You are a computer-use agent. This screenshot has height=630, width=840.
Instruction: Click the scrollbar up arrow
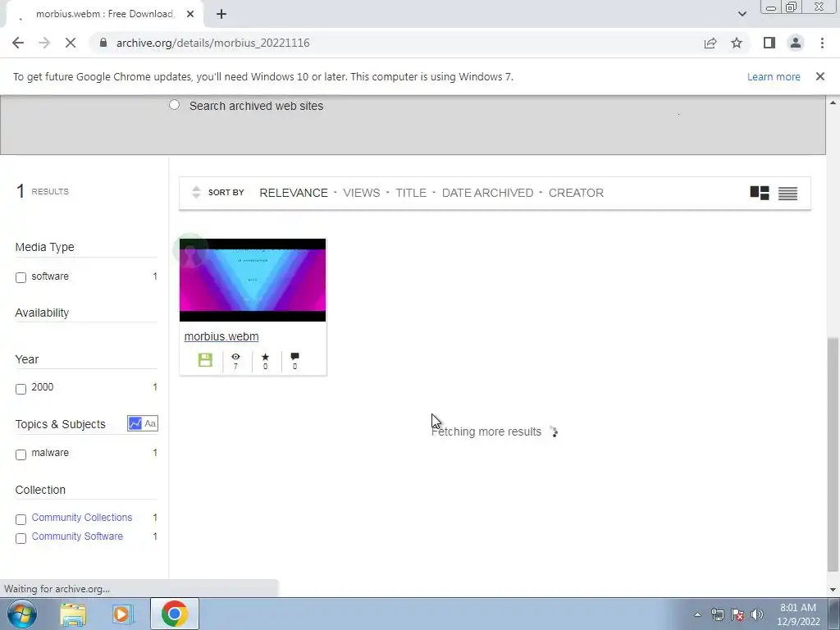pos(833,103)
